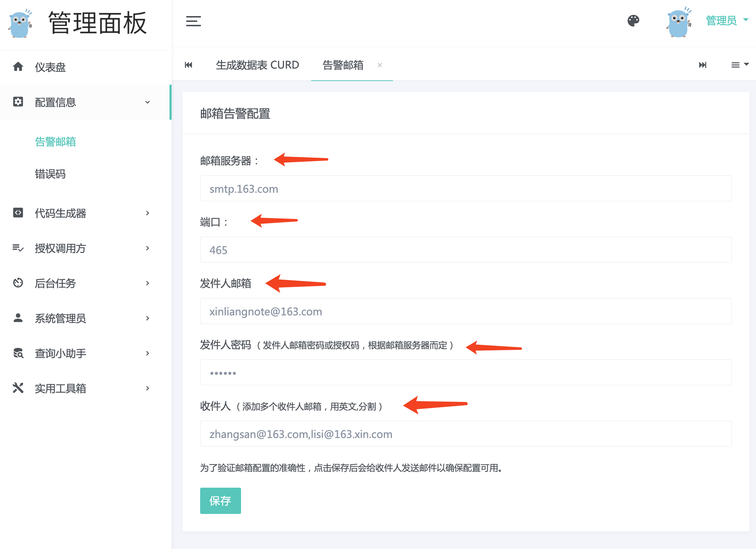
Task: Switch to 生成数据表 CURD tab
Action: click(x=257, y=65)
